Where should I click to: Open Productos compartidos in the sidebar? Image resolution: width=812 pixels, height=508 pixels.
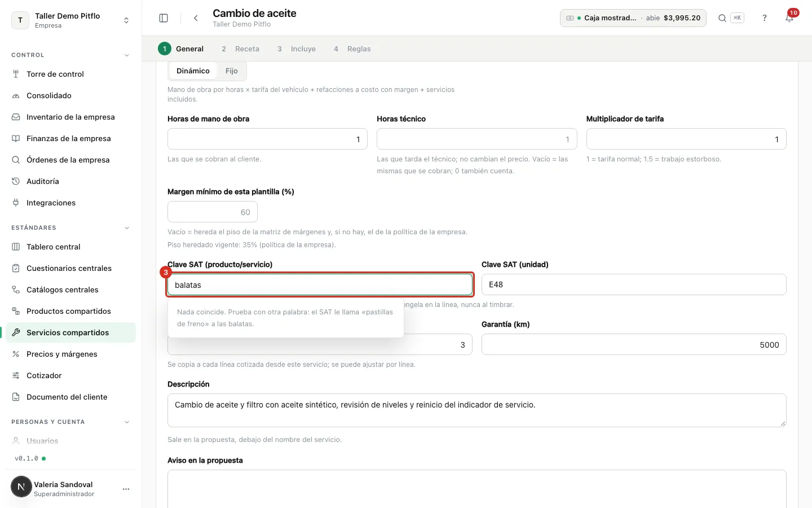tap(71, 311)
